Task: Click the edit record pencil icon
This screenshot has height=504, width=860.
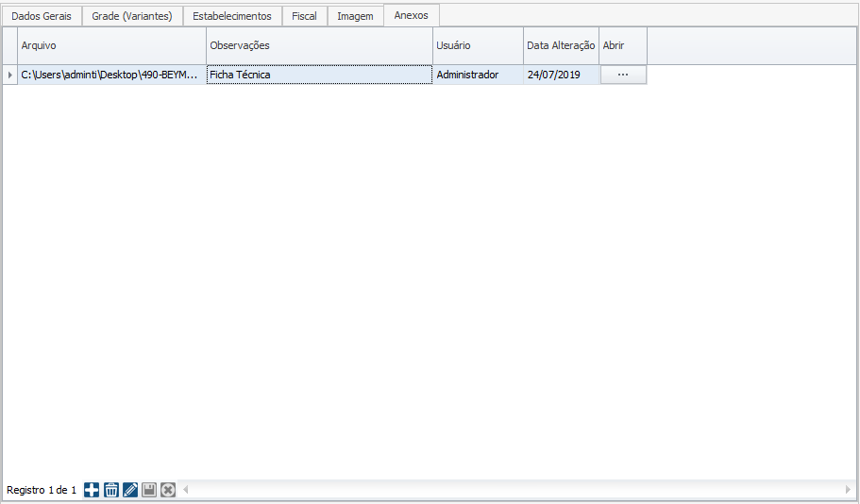Action: 130,490
